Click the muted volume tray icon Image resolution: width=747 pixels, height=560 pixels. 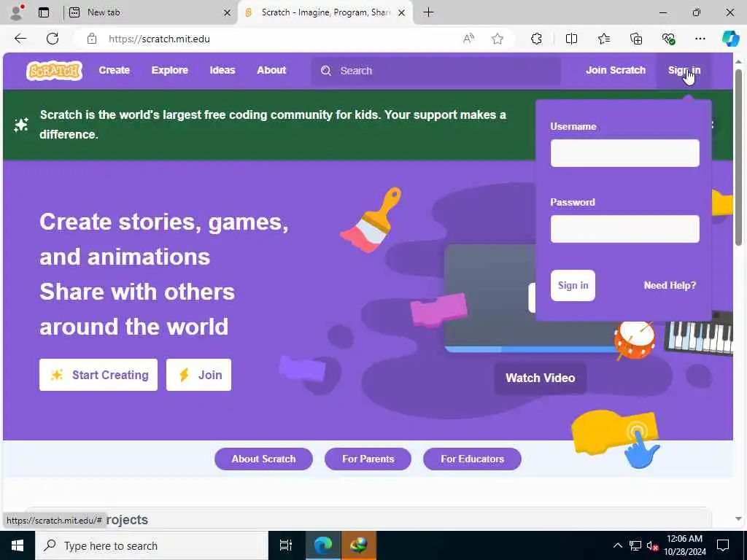(x=652, y=545)
